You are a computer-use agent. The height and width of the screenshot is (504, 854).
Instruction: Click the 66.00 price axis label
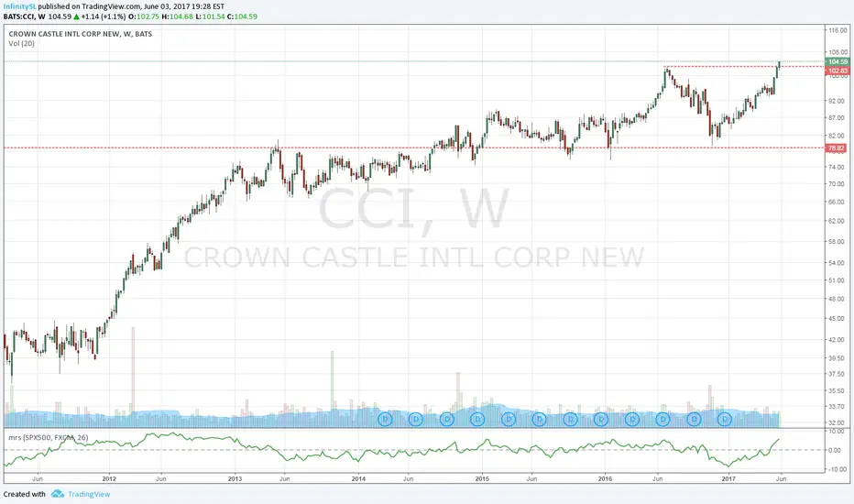tap(837, 203)
